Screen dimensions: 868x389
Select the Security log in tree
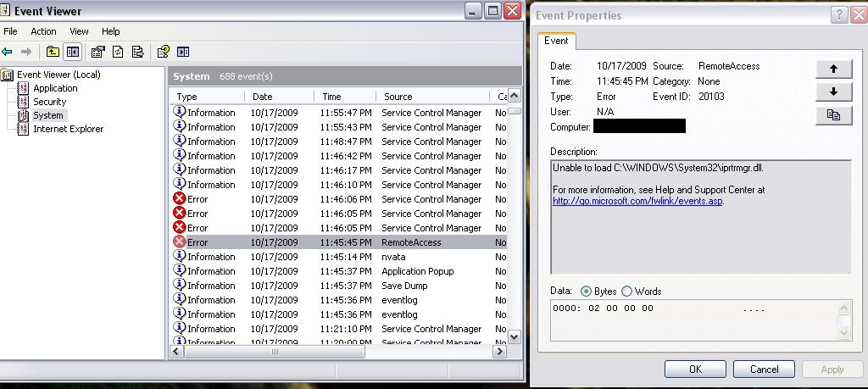pyautogui.click(x=49, y=102)
